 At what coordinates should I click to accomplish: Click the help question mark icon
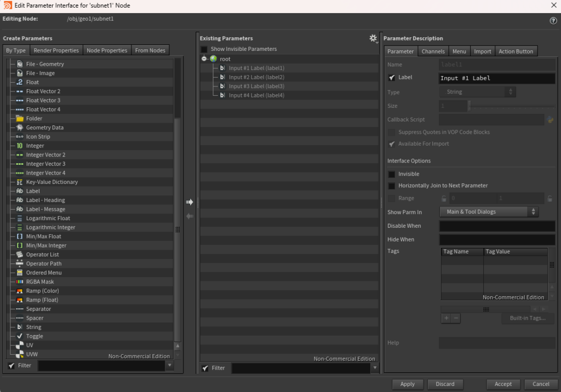coord(553,21)
